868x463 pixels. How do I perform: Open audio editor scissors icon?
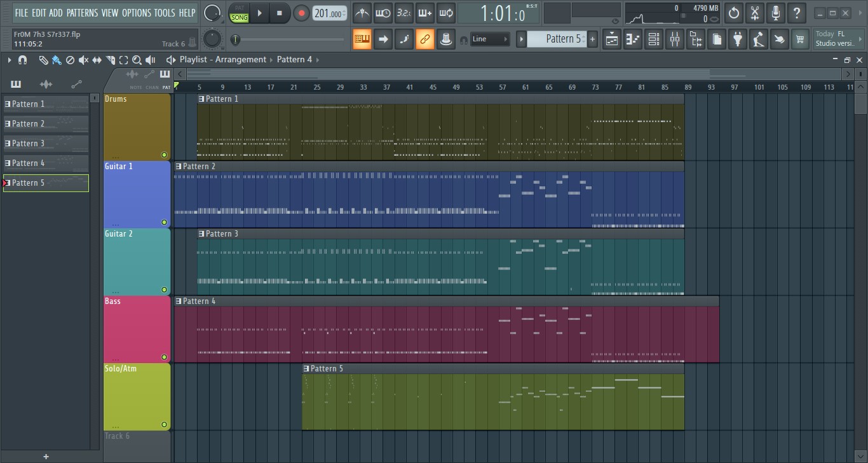click(x=755, y=13)
